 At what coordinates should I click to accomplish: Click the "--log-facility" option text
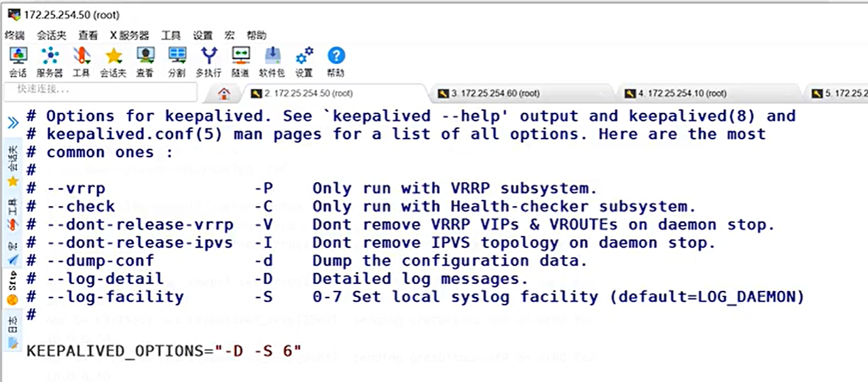[x=115, y=297]
